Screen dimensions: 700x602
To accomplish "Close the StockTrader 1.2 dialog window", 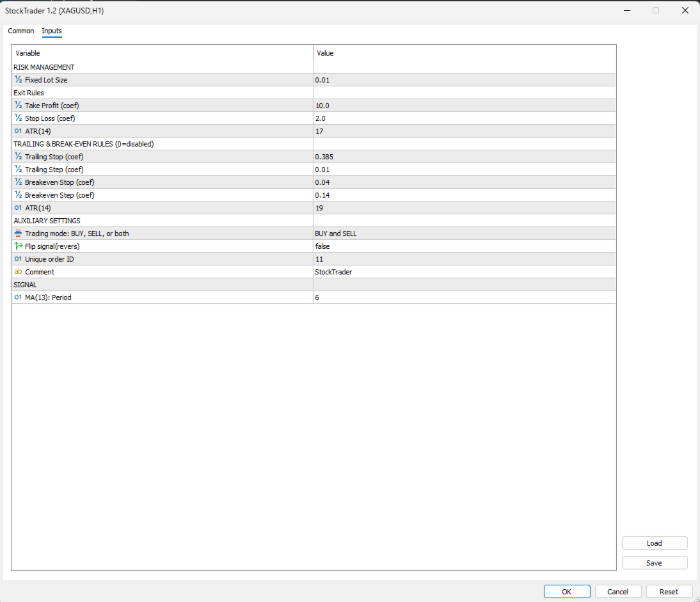I will click(x=685, y=10).
